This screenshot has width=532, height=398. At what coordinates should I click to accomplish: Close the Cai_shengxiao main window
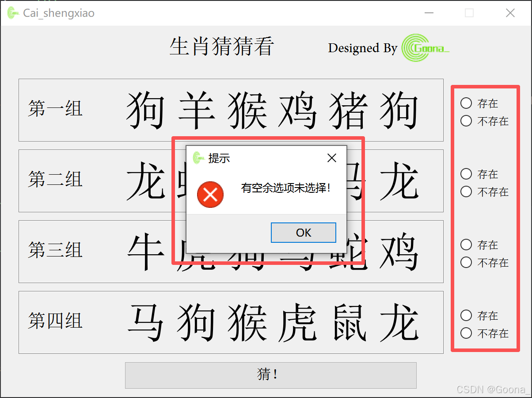click(x=510, y=13)
